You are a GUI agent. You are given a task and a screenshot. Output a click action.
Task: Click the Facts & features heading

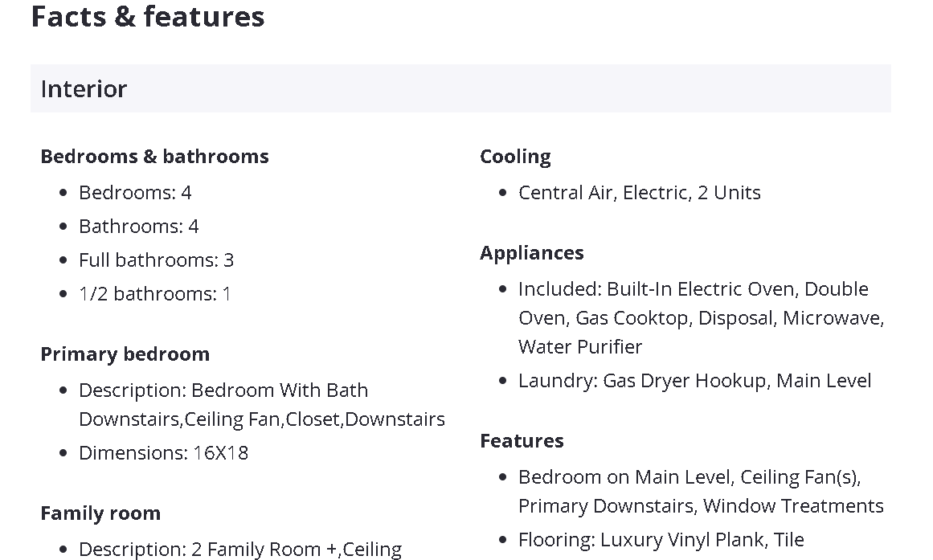(x=148, y=17)
